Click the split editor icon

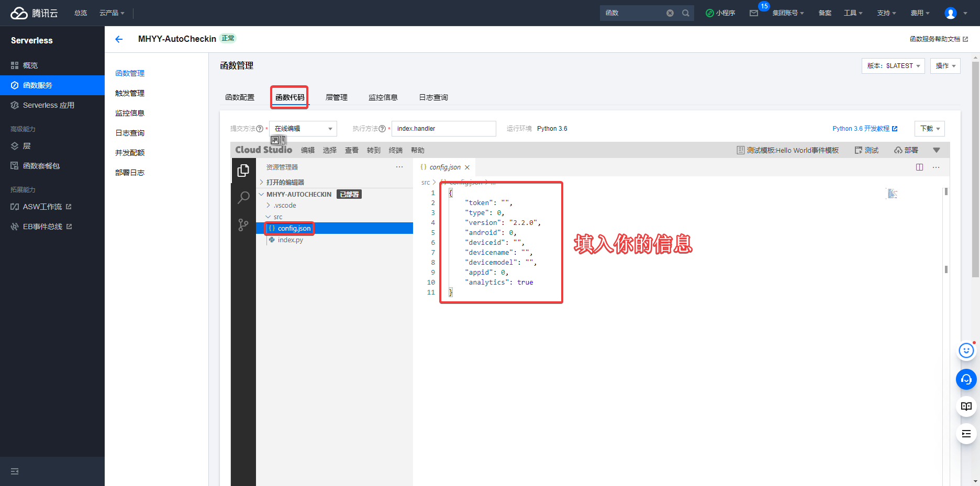click(919, 167)
